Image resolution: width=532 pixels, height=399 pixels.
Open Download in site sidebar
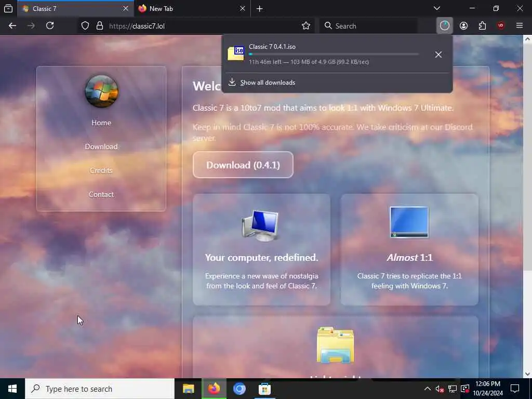[101, 147]
